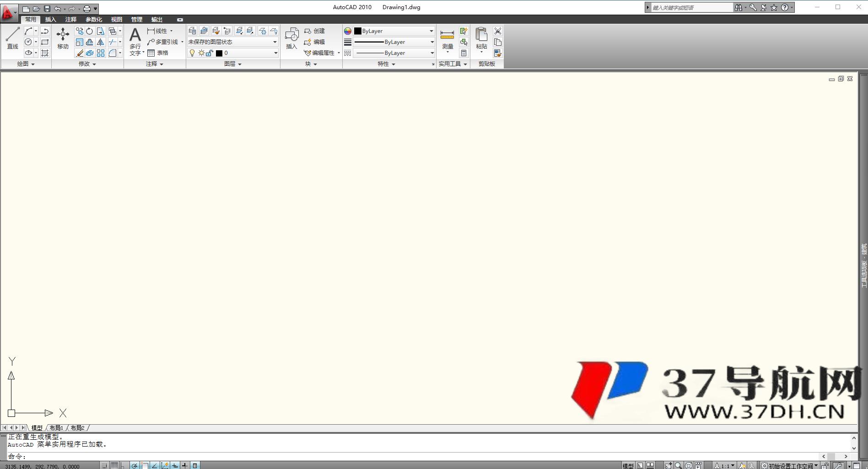Image resolution: width=868 pixels, height=469 pixels.
Task: Toggle grid display in status bar
Action: 114,465
